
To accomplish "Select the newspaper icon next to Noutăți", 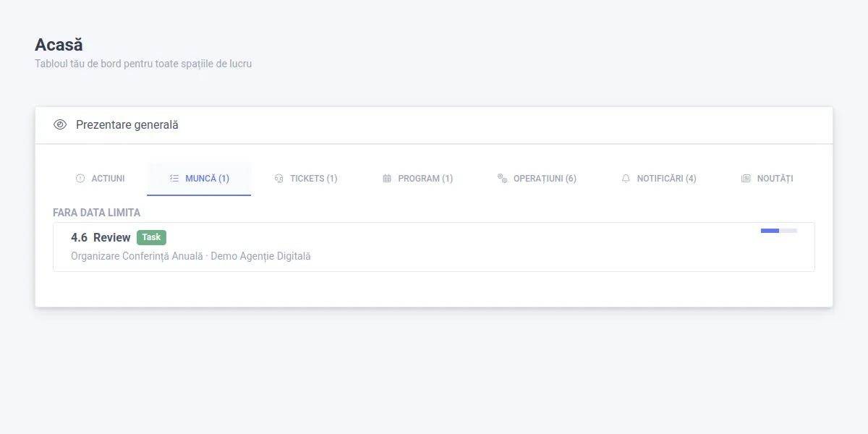I will tap(746, 178).
